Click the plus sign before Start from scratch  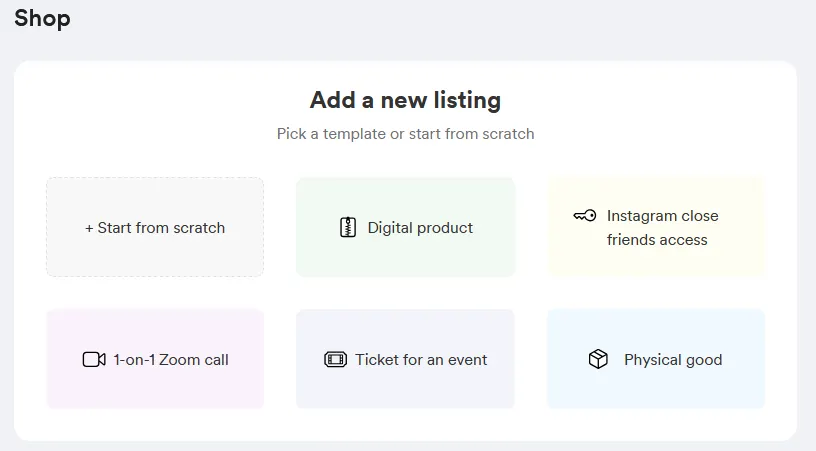[89, 228]
